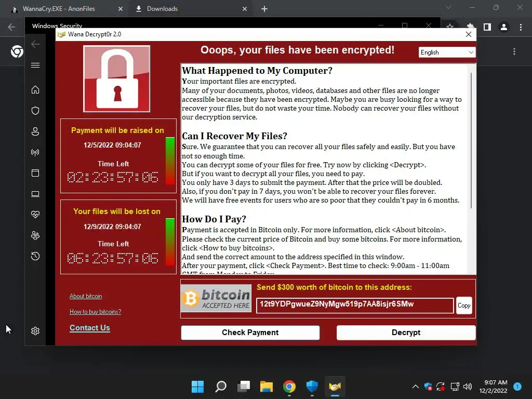Click the 'Can I Recover My Files?' heading
The height and width of the screenshot is (399, 532).
[x=234, y=136]
